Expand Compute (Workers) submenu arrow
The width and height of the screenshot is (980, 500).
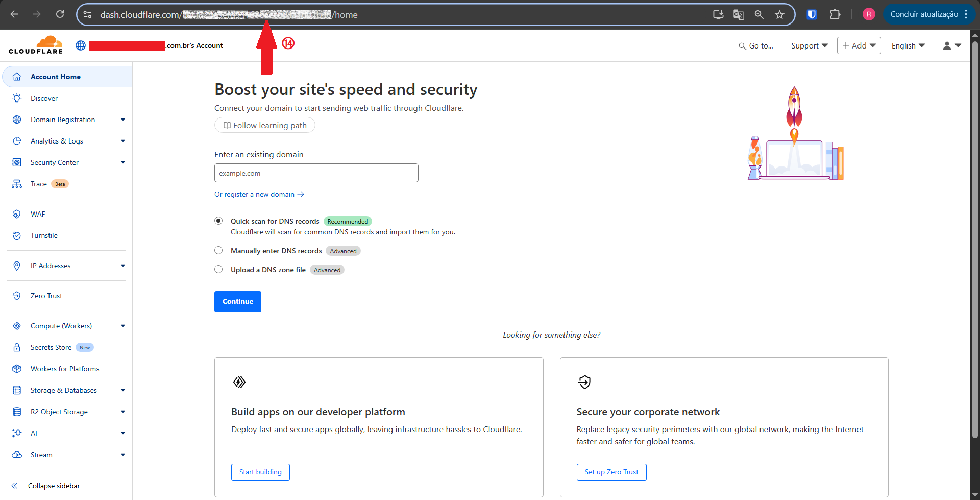tap(123, 326)
